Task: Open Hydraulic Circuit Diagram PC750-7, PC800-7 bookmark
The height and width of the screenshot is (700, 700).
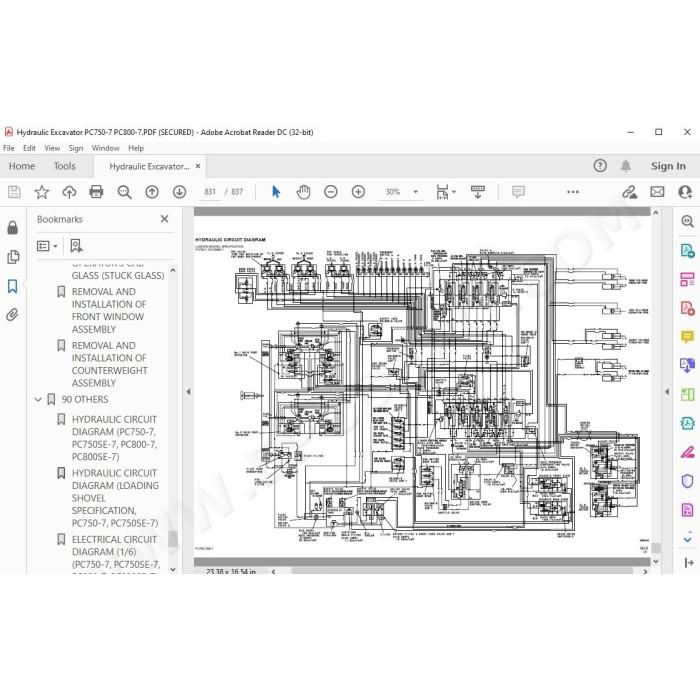Action: point(115,438)
